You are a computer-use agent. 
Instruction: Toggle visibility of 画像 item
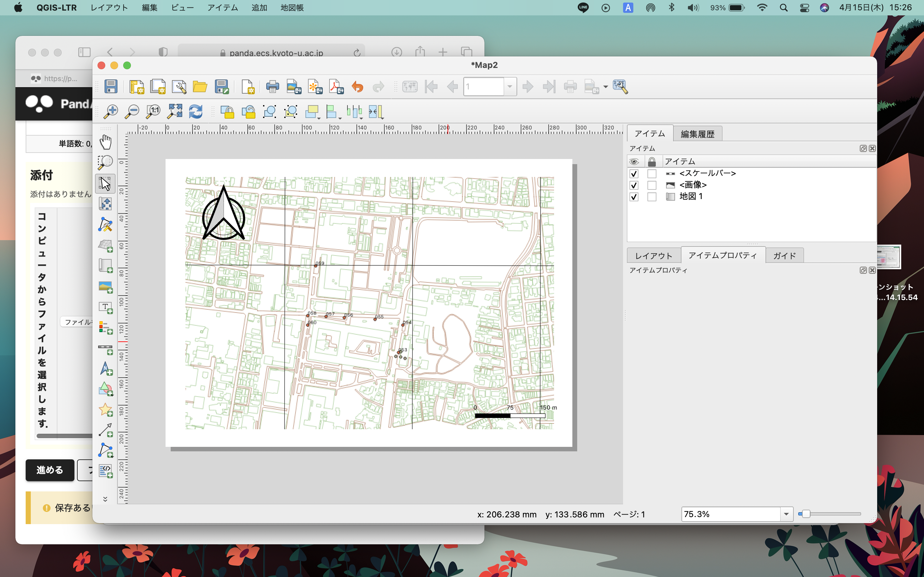click(634, 185)
